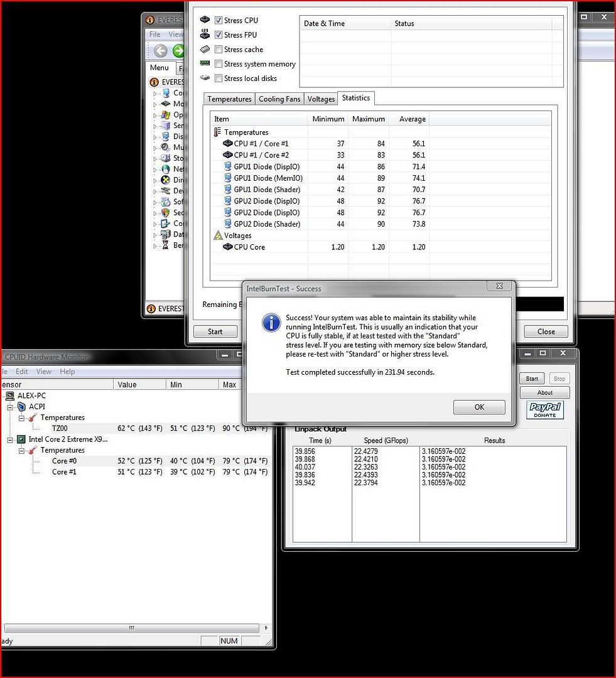The width and height of the screenshot is (616, 678).
Task: Enable the Stress system memory checkbox
Action: [x=219, y=64]
